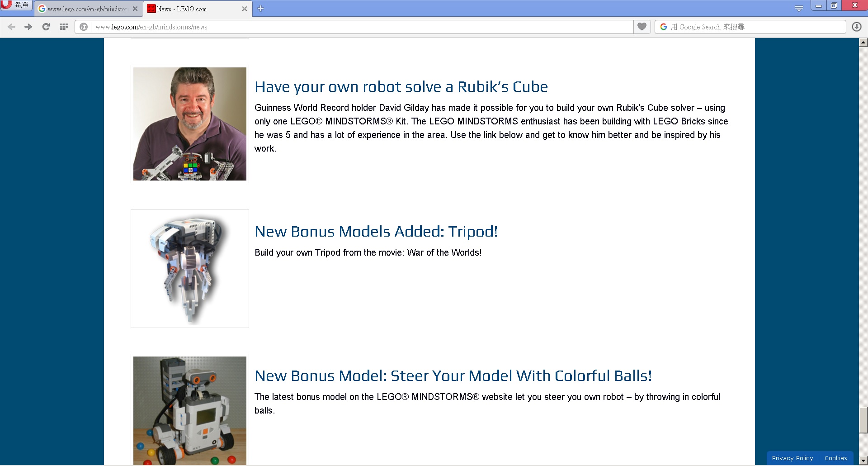
Task: Click the paragraph starting 'Guinness World Record holder'
Action: coord(491,128)
